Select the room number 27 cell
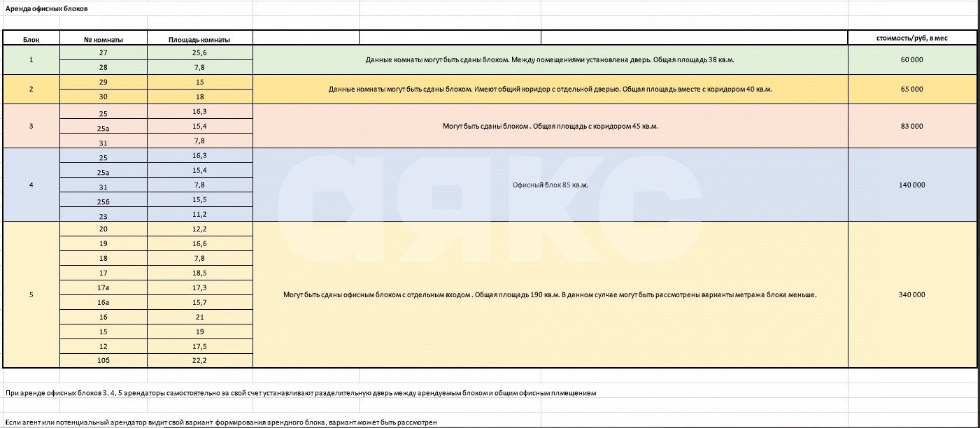The image size is (980, 428). [x=104, y=53]
